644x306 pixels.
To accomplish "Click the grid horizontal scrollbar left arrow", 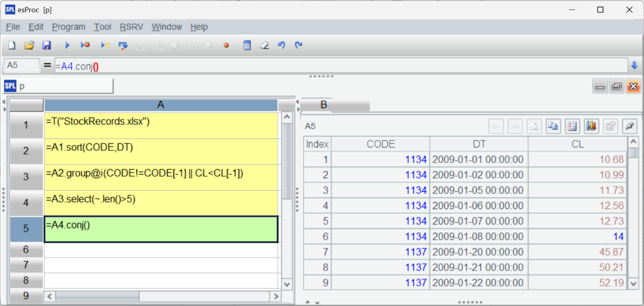I will [x=50, y=296].
